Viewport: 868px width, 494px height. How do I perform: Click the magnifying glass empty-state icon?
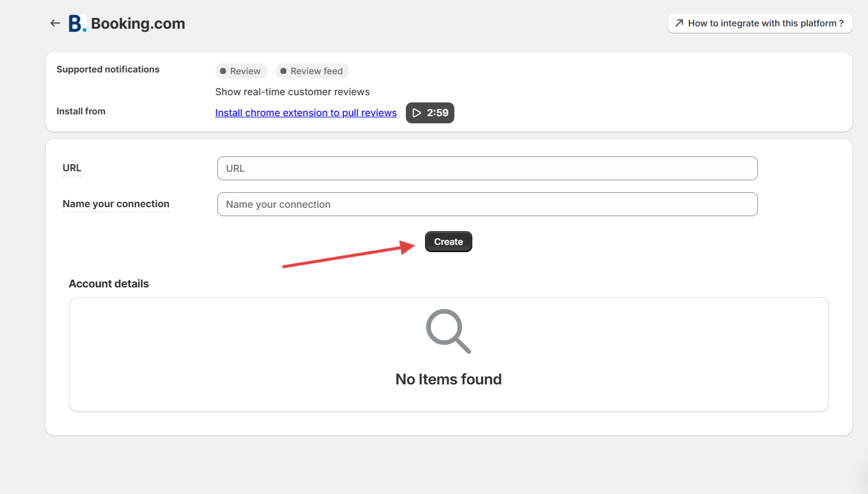point(448,331)
